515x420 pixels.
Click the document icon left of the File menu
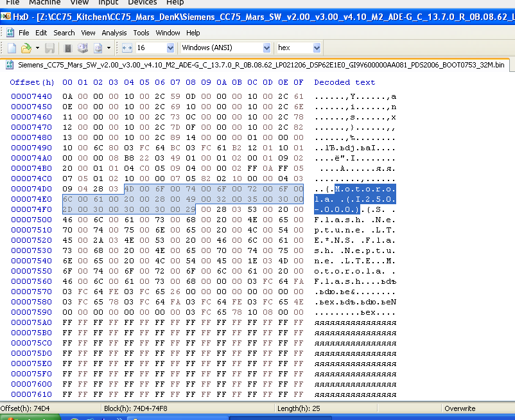click(10, 33)
